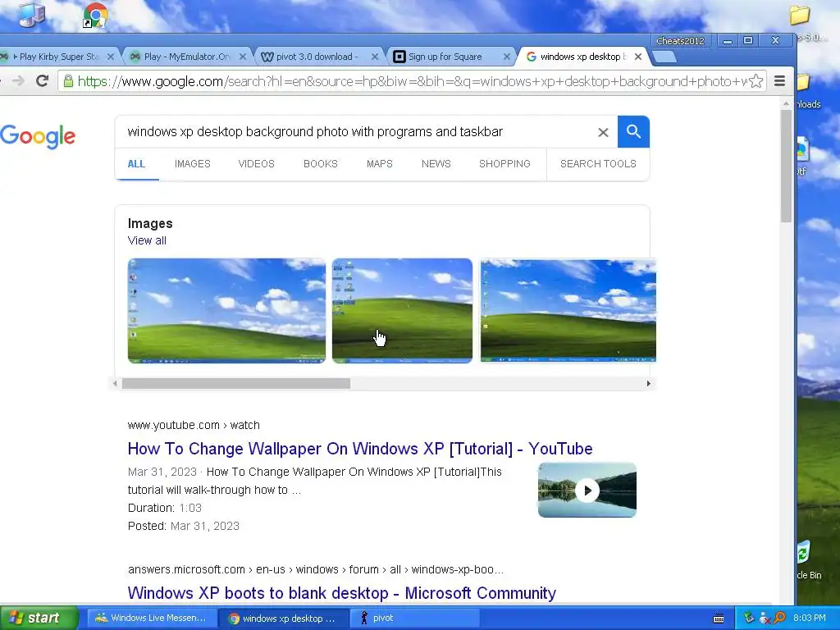Click the Chrome forward arrow button
The width and height of the screenshot is (840, 630).
(x=18, y=81)
